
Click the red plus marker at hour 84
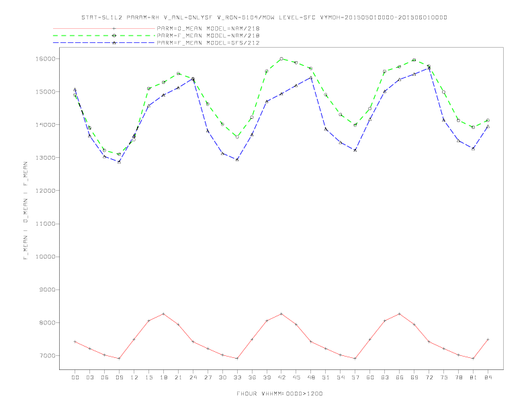click(488, 339)
